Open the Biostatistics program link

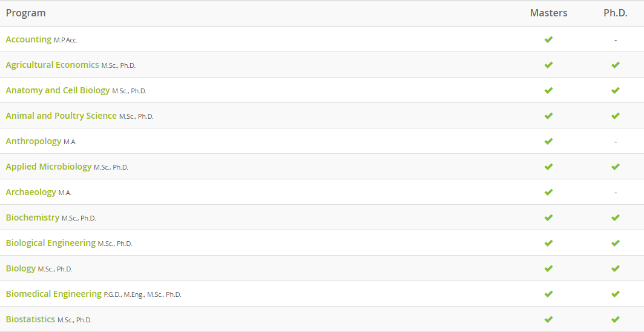click(30, 319)
